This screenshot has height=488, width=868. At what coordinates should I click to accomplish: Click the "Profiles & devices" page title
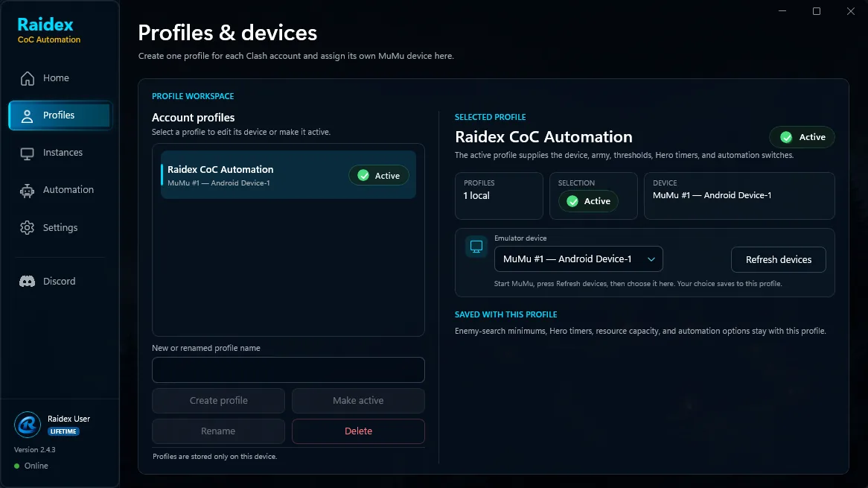(x=228, y=33)
